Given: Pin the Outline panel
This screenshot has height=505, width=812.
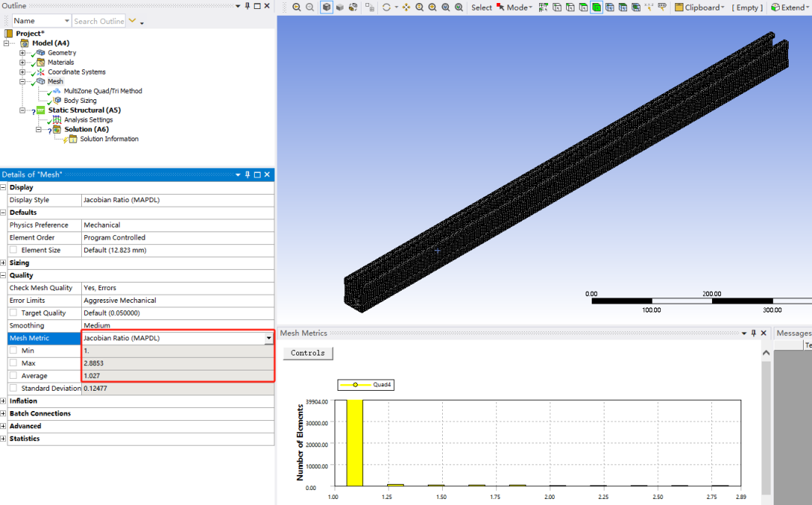Looking at the screenshot, I should pos(247,6).
